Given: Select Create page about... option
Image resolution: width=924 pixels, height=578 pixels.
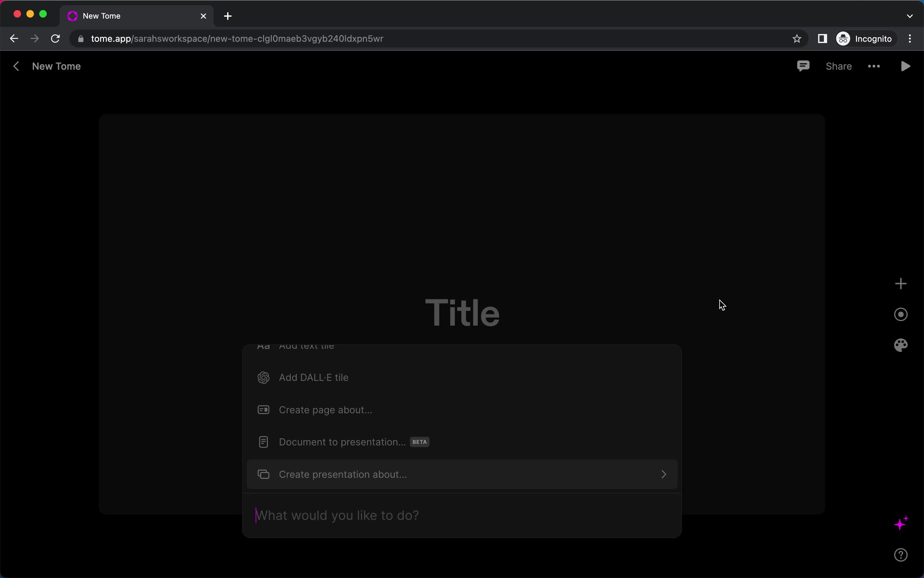Looking at the screenshot, I should pos(462,410).
